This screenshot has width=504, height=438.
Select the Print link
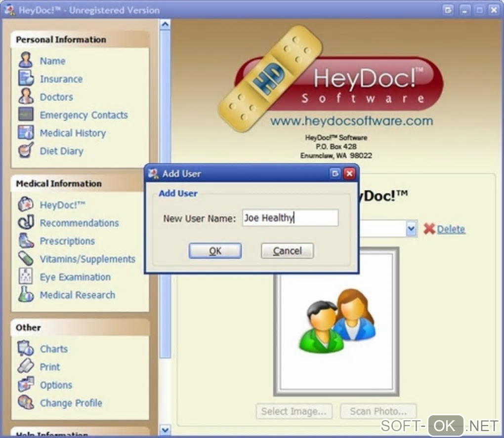tap(49, 367)
